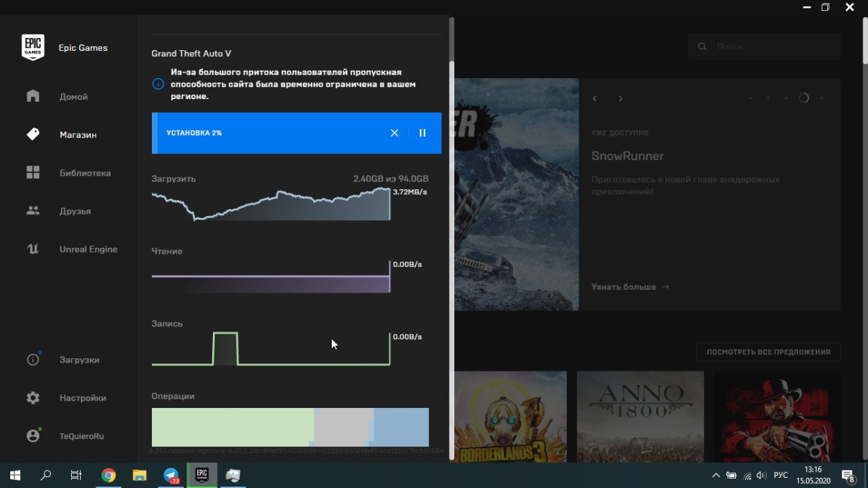Go to previous featured banner arrow
This screenshot has width=868, height=488.
pyautogui.click(x=595, y=98)
